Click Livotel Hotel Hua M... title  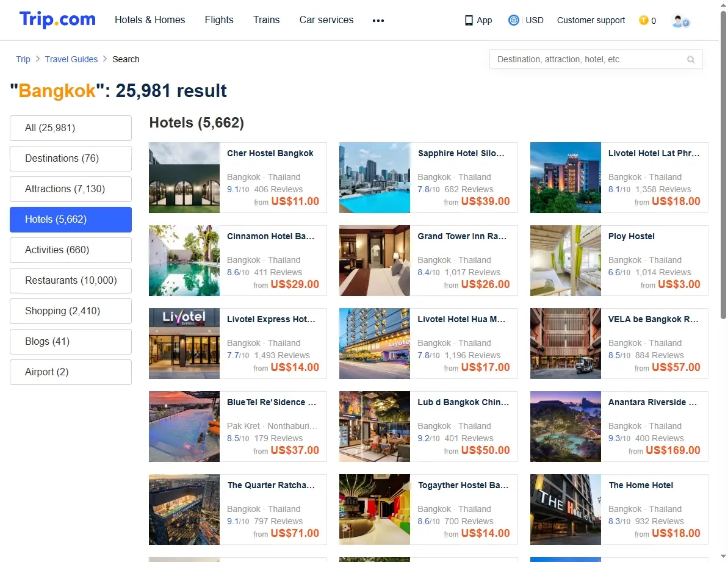(x=461, y=320)
